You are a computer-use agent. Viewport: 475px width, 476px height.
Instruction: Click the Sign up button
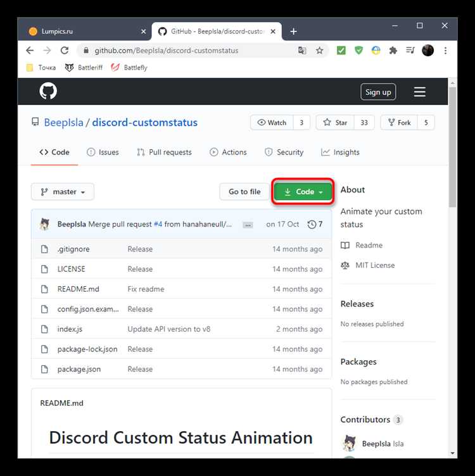(x=378, y=92)
